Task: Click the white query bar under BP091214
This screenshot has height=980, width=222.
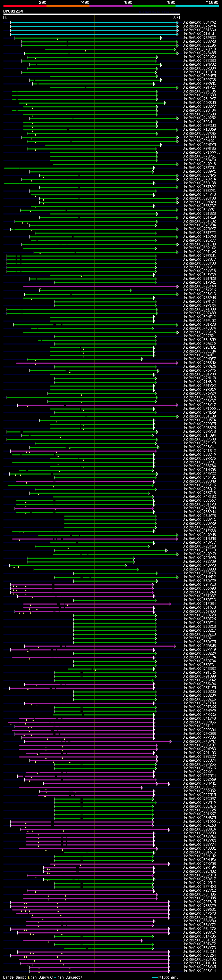Action: (x=92, y=15)
